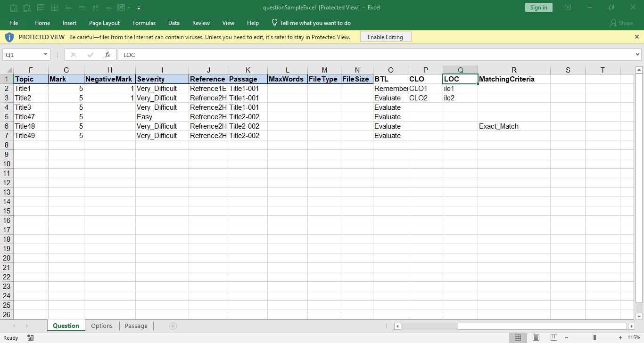Click the Insert Function fx icon

tap(107, 55)
